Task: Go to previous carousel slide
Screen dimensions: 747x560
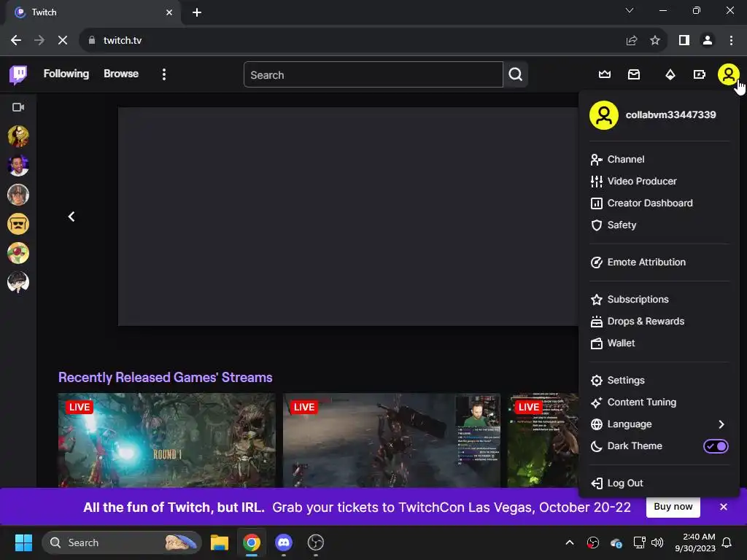Action: [71, 217]
